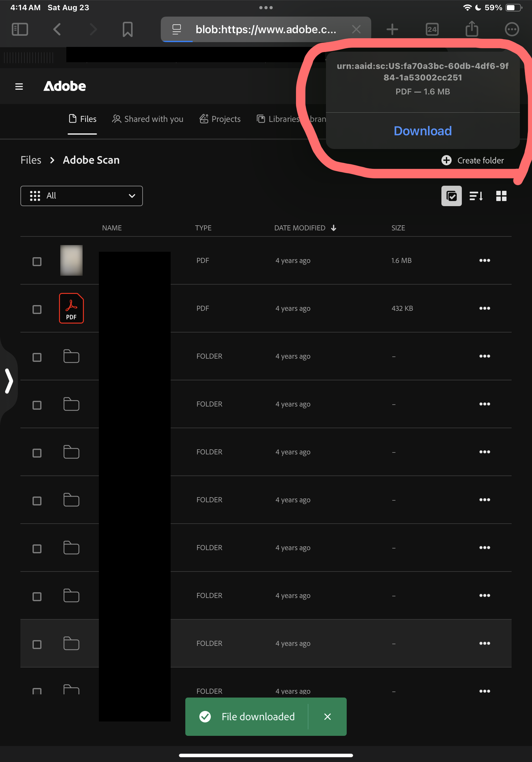
Task: Dismiss the File downloaded notification
Action: pyautogui.click(x=327, y=717)
